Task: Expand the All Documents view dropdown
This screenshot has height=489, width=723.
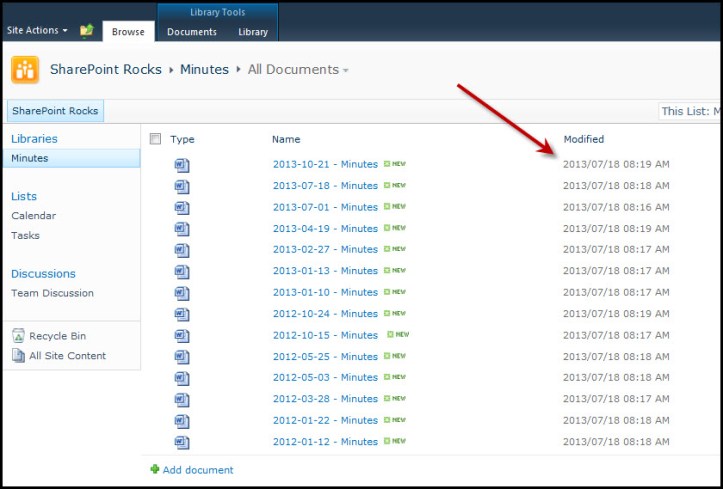Action: coord(346,70)
